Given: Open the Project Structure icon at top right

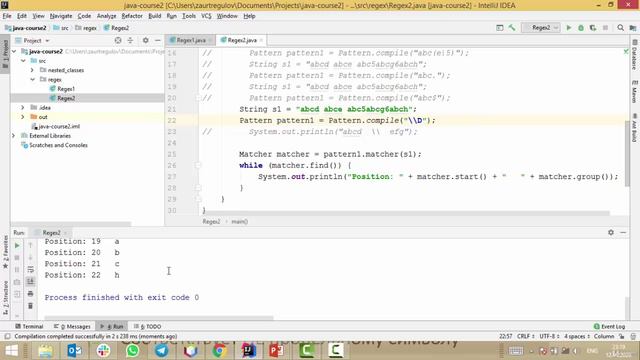Looking at the screenshot, I should pos(633,28).
